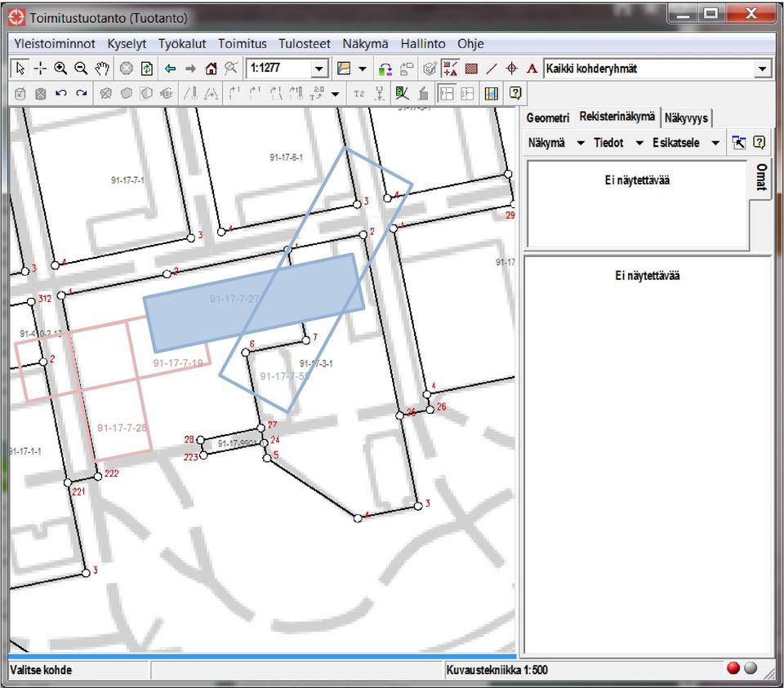
Task: Open the Yleistoiminnot menu
Action: pyautogui.click(x=55, y=44)
